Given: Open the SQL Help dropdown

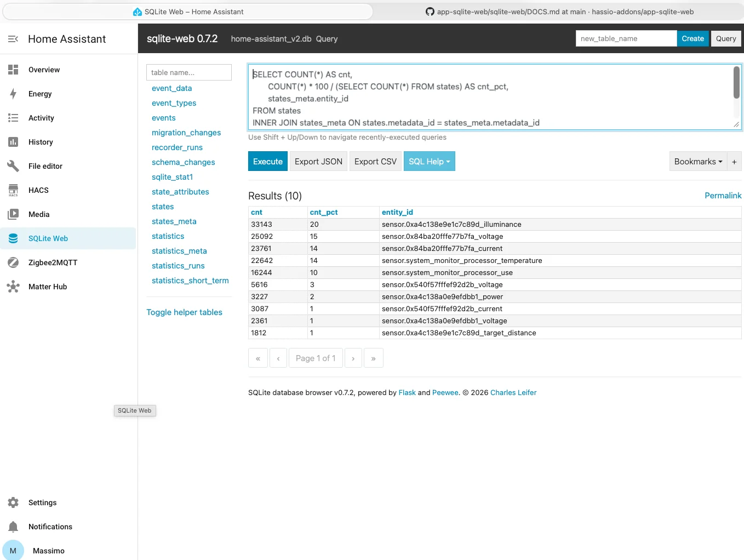Looking at the screenshot, I should pyautogui.click(x=430, y=161).
